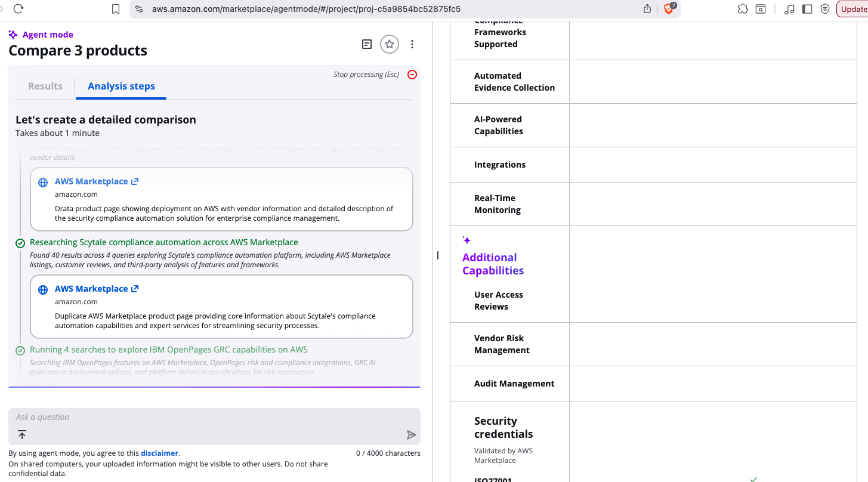This screenshot has height=482, width=868.
Task: Open the browser extensions puzzle icon
Action: 743,9
